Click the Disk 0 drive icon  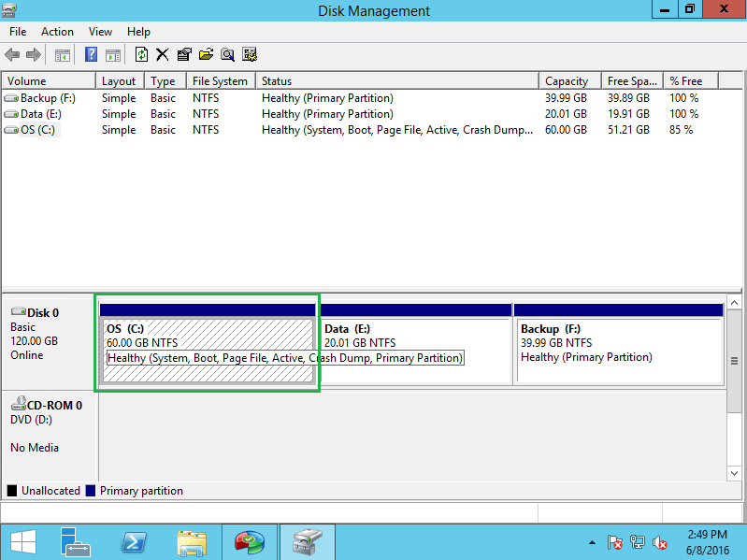[x=19, y=311]
